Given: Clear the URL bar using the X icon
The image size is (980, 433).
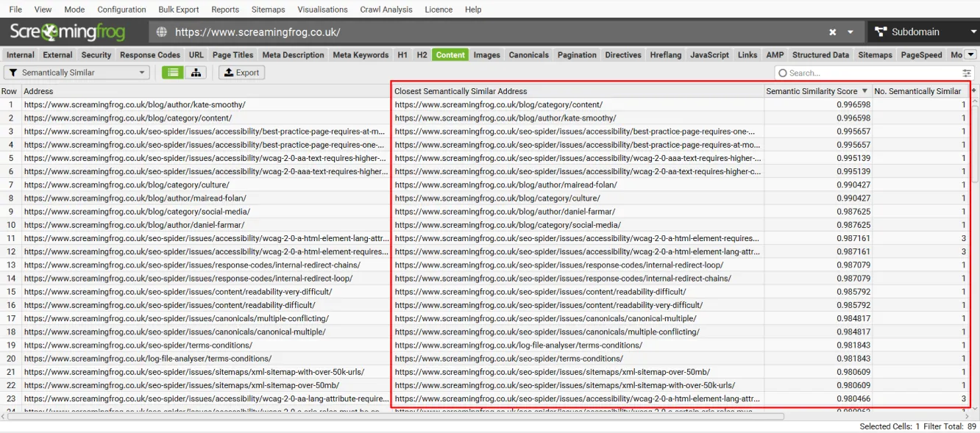Looking at the screenshot, I should 834,32.
